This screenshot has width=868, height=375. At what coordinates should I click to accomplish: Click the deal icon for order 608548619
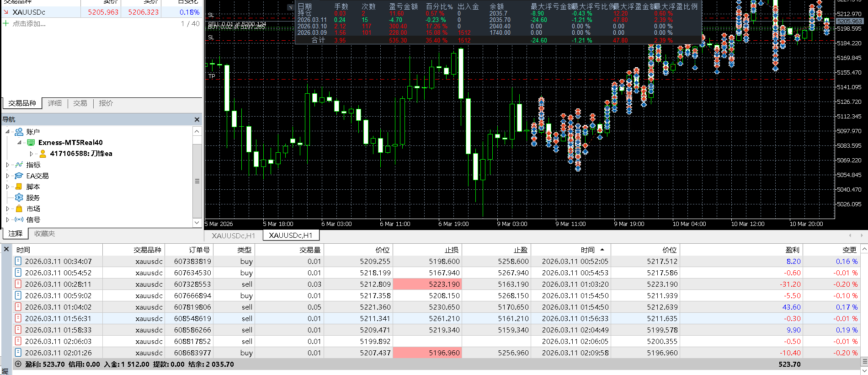coord(18,318)
